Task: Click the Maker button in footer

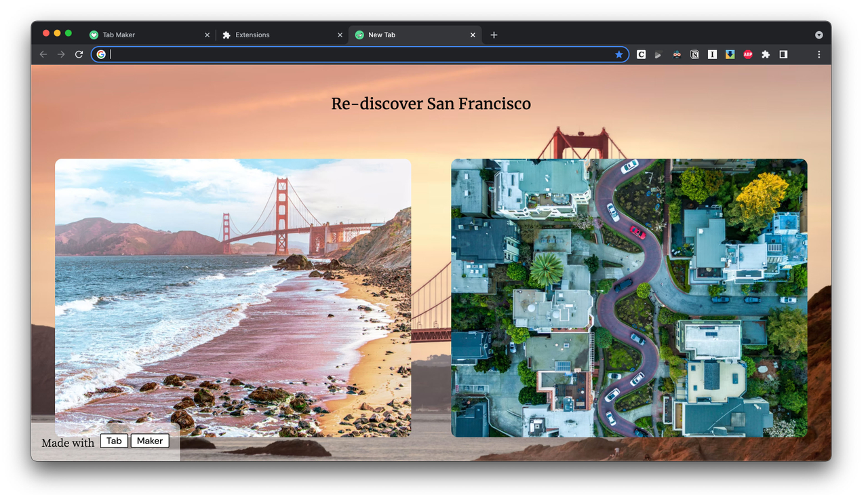Action: point(150,441)
